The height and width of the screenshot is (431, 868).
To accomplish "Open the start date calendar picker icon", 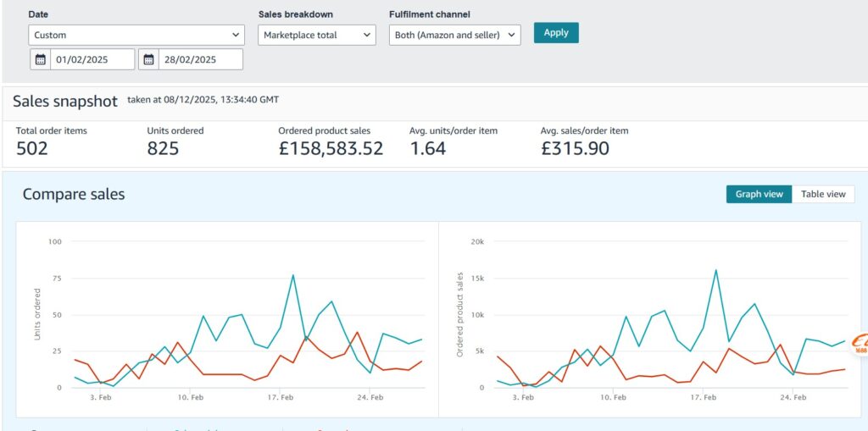I will pos(40,59).
